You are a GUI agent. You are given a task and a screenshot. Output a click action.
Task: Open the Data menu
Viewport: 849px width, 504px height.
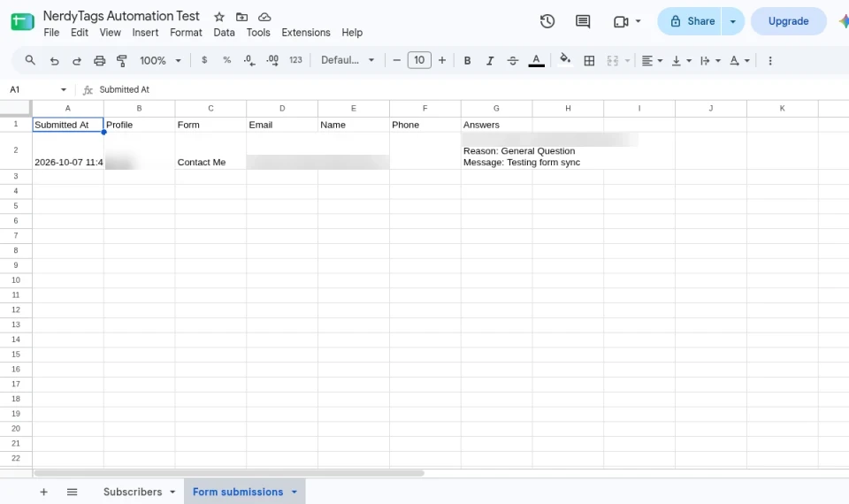pos(224,33)
